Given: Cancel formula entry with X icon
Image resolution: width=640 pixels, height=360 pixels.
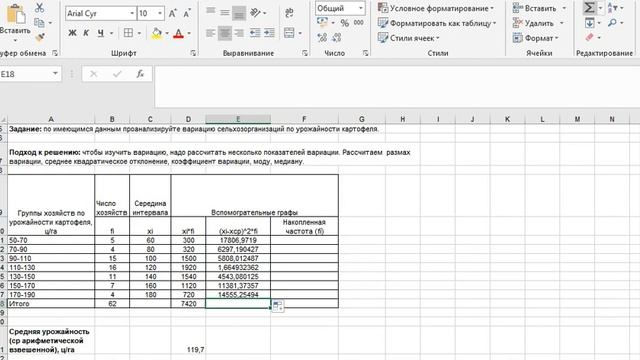Looking at the screenshot, I should pyautogui.click(x=93, y=74).
